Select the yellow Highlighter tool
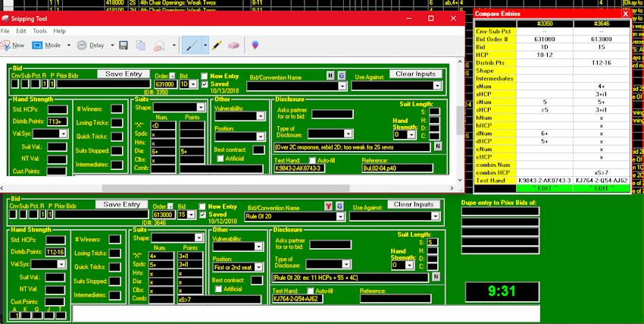The width and height of the screenshot is (644, 324). [x=217, y=46]
